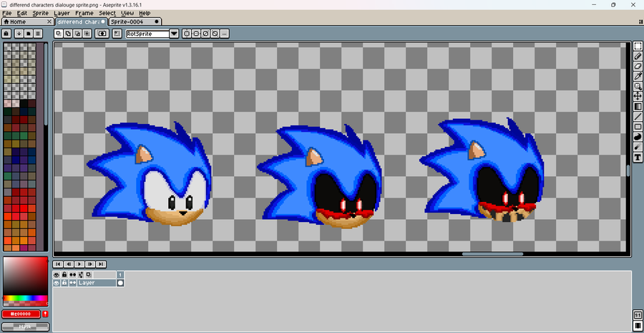
Task: Go to next frame button
Action: 90,264
